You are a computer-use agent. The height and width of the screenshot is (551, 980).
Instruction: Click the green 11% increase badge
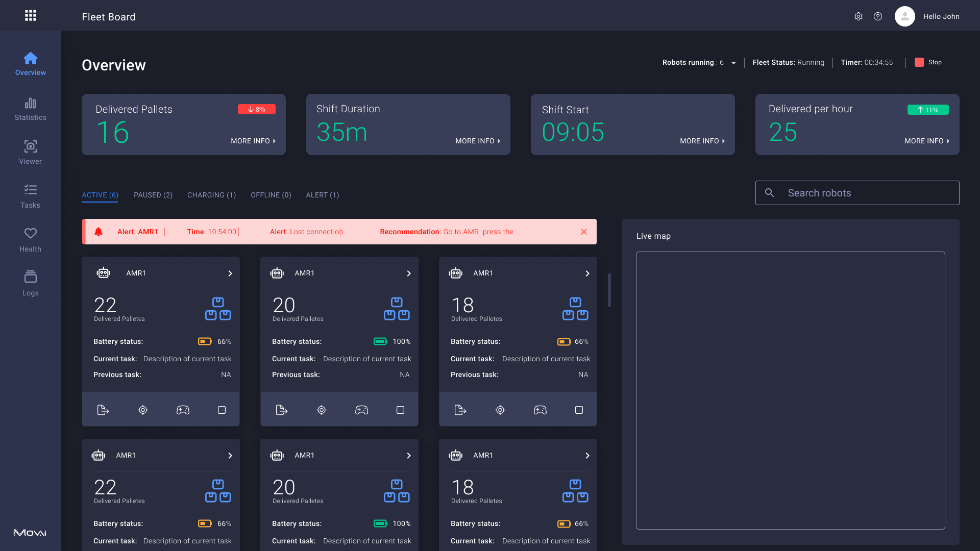[928, 110]
